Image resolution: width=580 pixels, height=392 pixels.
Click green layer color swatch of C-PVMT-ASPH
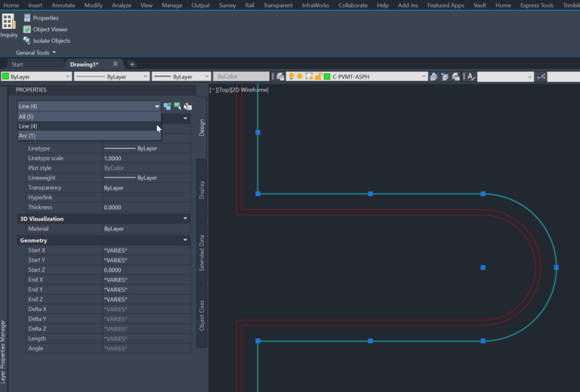pos(327,76)
